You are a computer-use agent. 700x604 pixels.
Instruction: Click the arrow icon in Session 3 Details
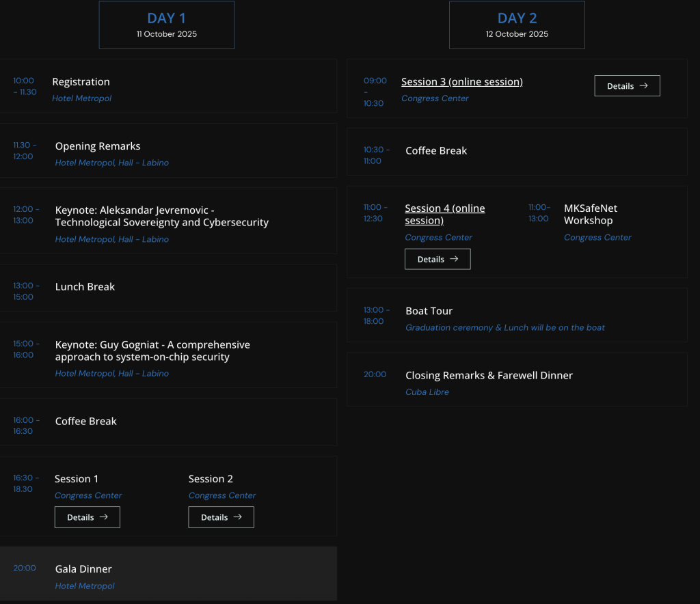(x=643, y=86)
